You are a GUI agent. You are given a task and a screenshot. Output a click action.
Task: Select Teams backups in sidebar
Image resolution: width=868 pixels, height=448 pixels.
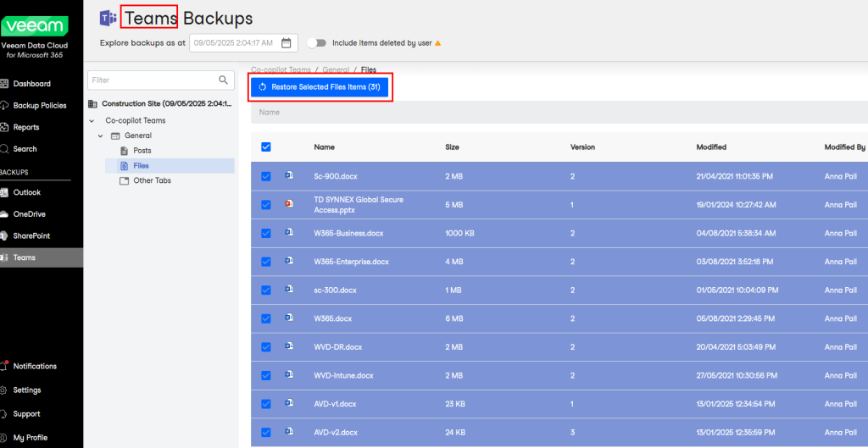click(x=42, y=257)
